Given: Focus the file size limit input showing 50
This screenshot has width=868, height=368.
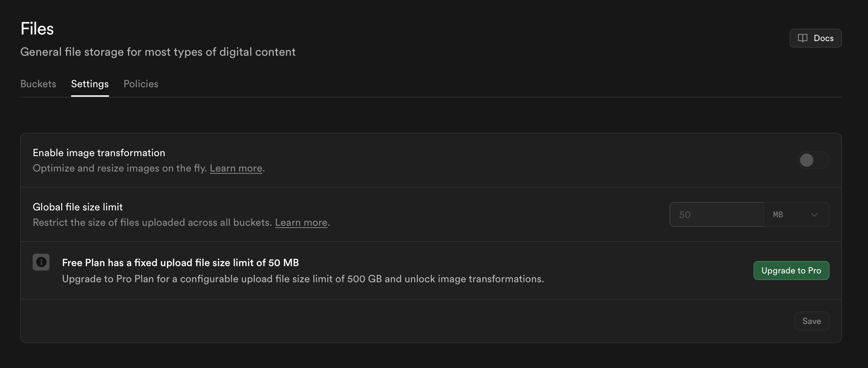Looking at the screenshot, I should pos(716,215).
